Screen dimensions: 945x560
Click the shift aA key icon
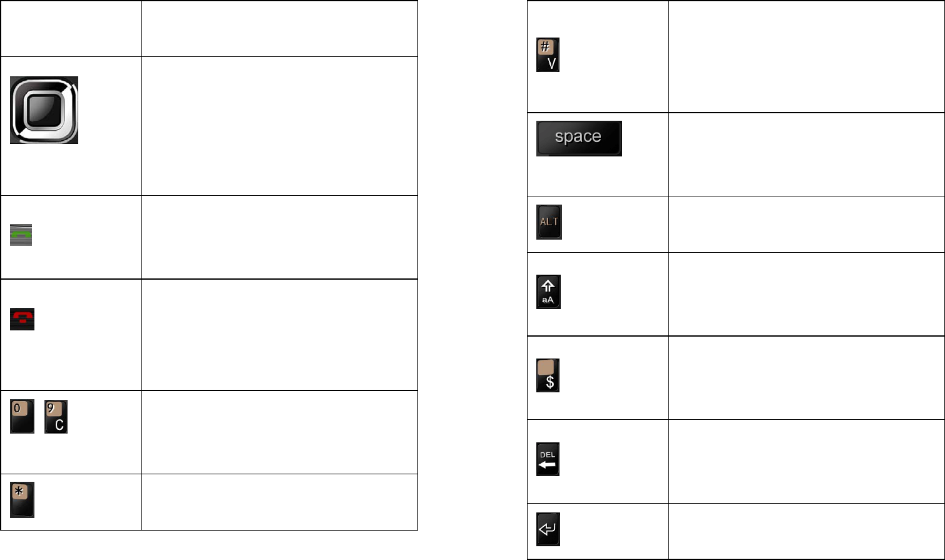click(548, 292)
